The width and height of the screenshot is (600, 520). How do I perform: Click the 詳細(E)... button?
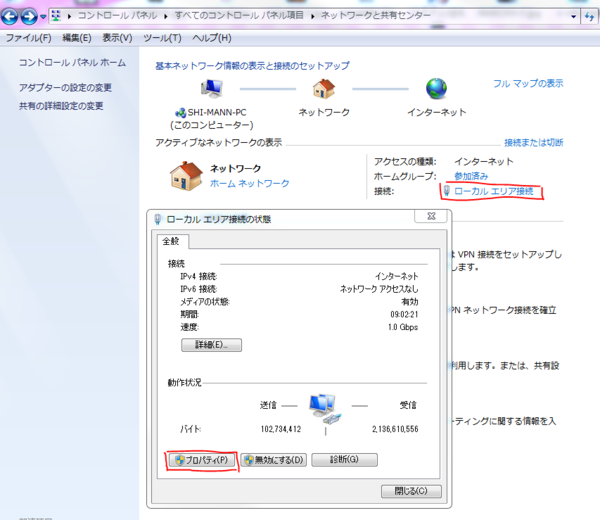211,345
